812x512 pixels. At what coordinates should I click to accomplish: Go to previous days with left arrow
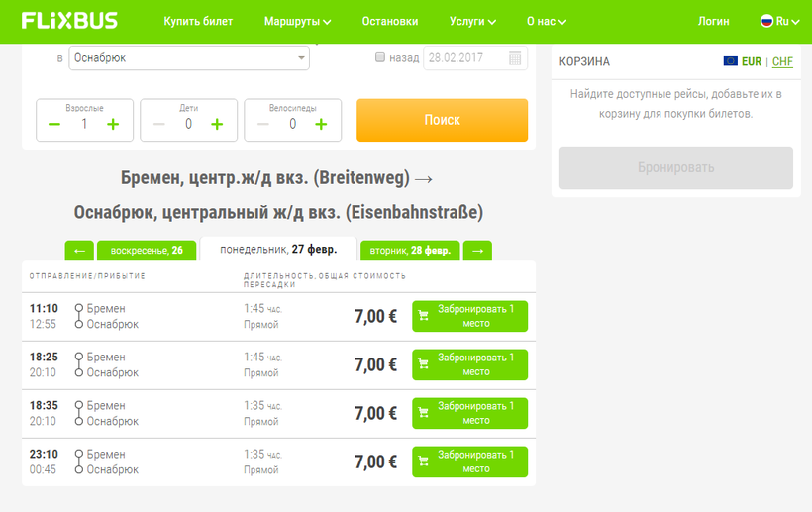tap(79, 251)
